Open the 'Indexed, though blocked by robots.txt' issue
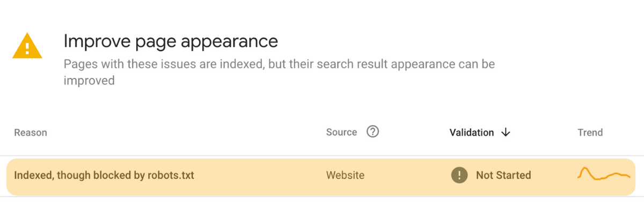 point(104,175)
